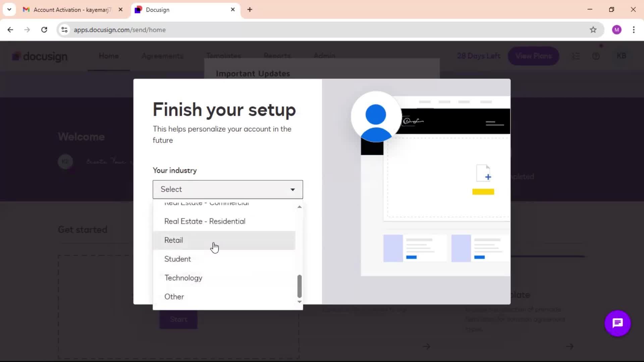Choose Real Estate - Residential option

[224, 221]
